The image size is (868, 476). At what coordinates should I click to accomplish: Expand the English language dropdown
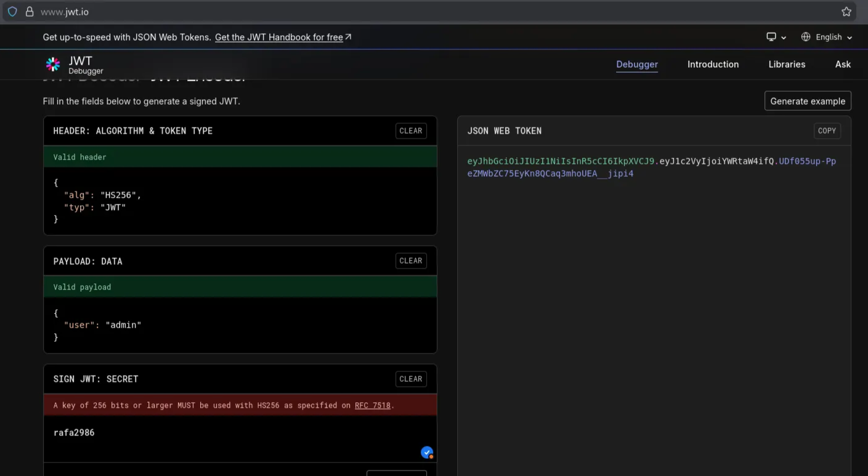point(827,37)
